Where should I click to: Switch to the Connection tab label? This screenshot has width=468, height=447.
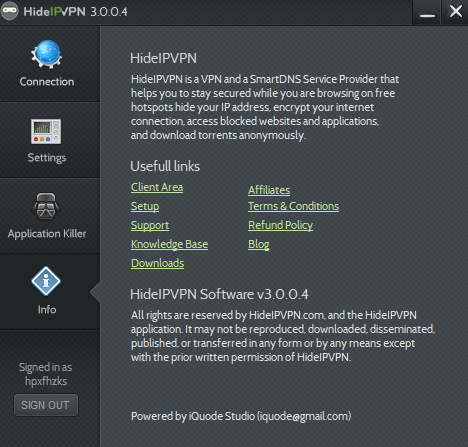tap(47, 82)
